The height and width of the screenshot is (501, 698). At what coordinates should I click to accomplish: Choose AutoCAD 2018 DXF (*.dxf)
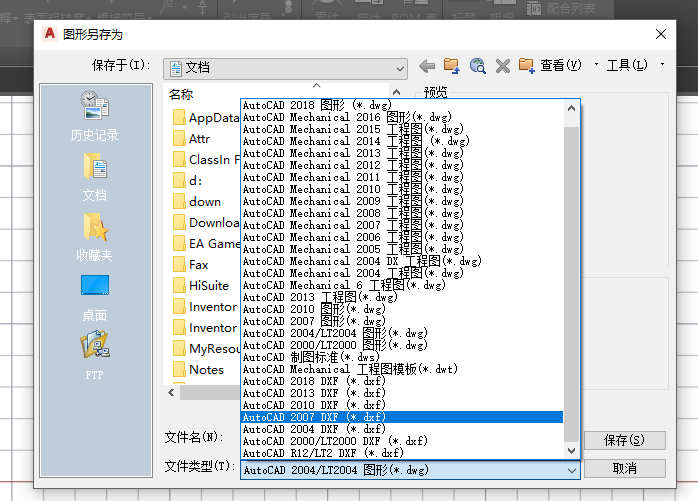point(402,382)
